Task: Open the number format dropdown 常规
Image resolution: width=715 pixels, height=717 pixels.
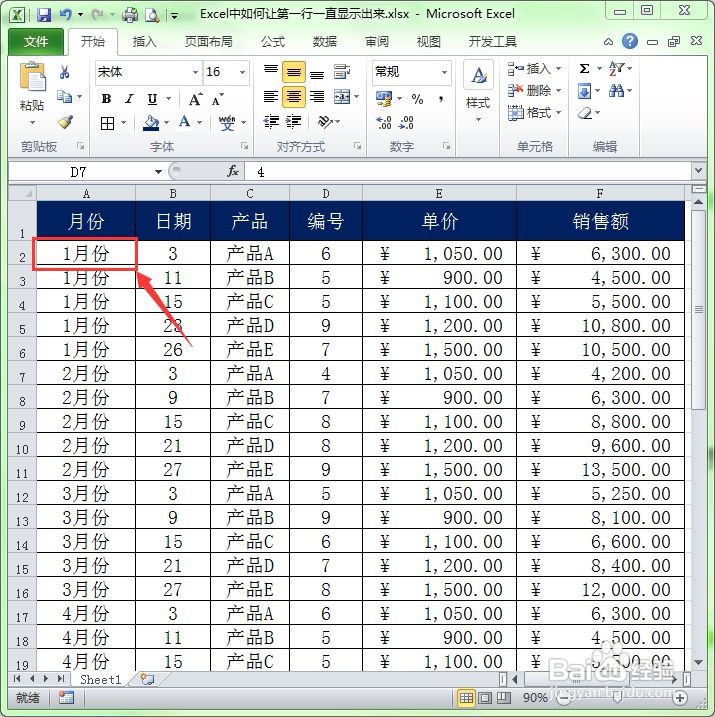Action: coord(444,72)
